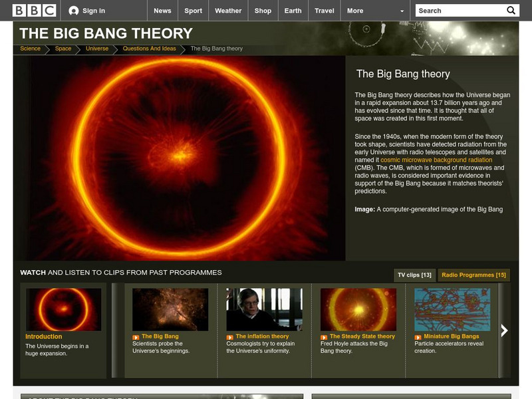Click 'Scientists probe the Universe's beginnings.' text
Image resolution: width=532 pixels, height=399 pixels.
(161, 347)
